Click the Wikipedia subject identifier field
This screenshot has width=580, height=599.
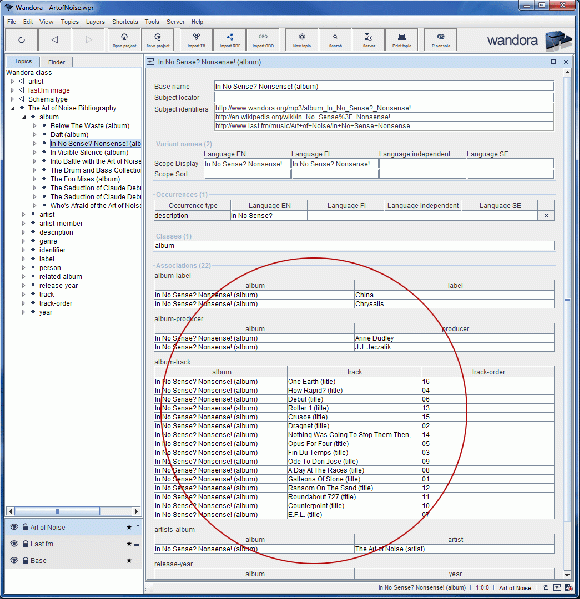click(384, 117)
